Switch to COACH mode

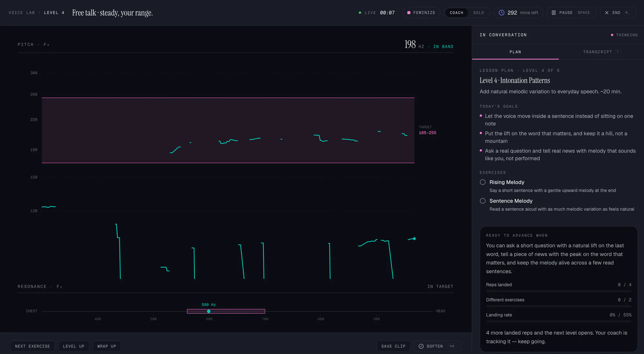(456, 13)
